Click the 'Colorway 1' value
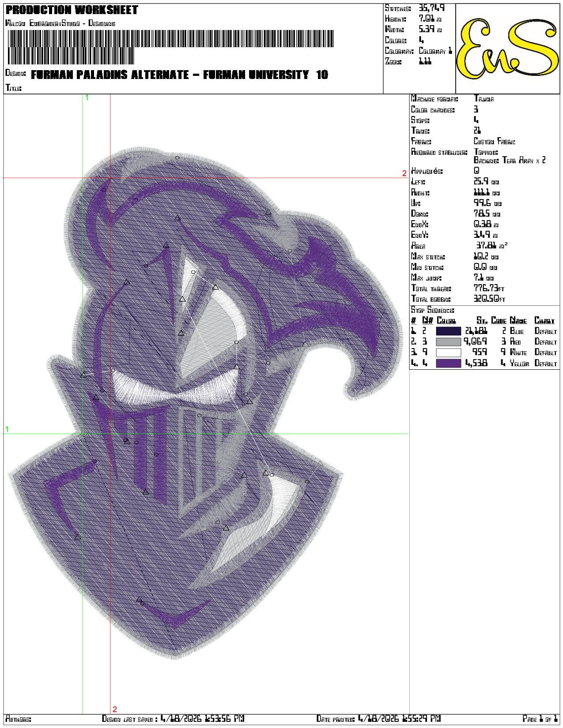The height and width of the screenshot is (728, 563). [435, 51]
